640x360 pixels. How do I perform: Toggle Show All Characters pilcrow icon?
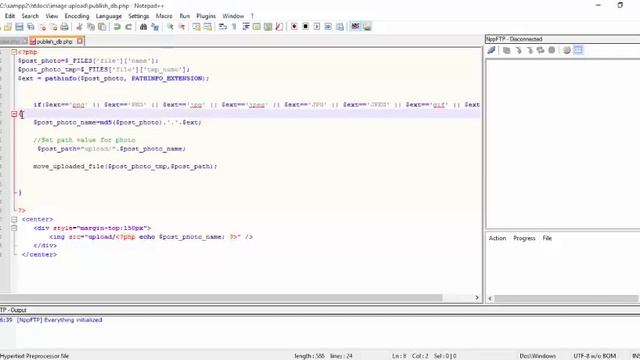tap(234, 27)
